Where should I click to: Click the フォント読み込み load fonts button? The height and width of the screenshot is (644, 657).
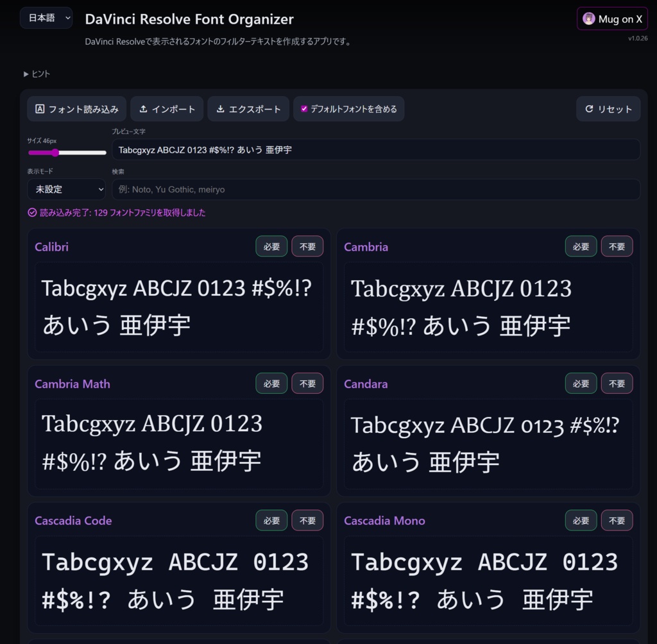[77, 109]
